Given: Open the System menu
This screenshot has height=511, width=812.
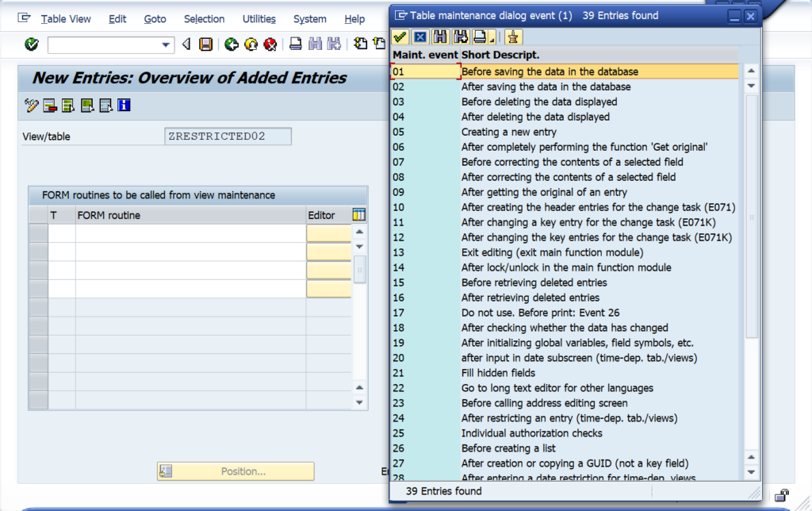Looking at the screenshot, I should click(310, 18).
